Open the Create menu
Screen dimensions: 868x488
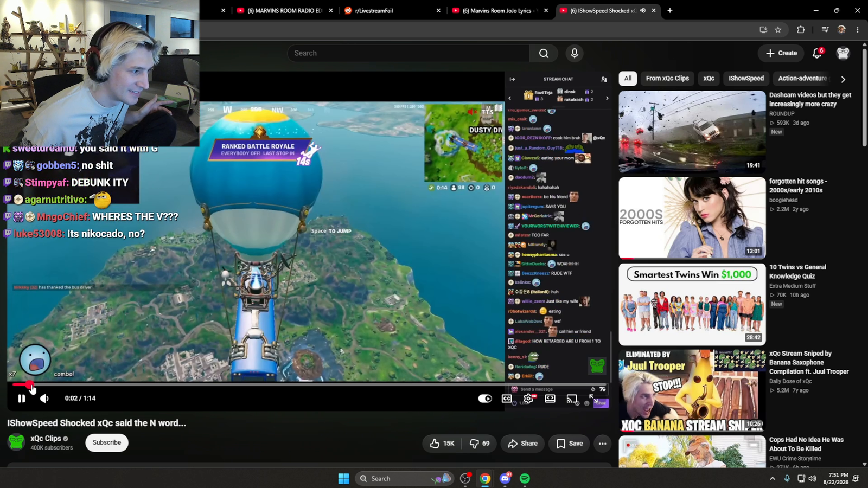tap(781, 53)
